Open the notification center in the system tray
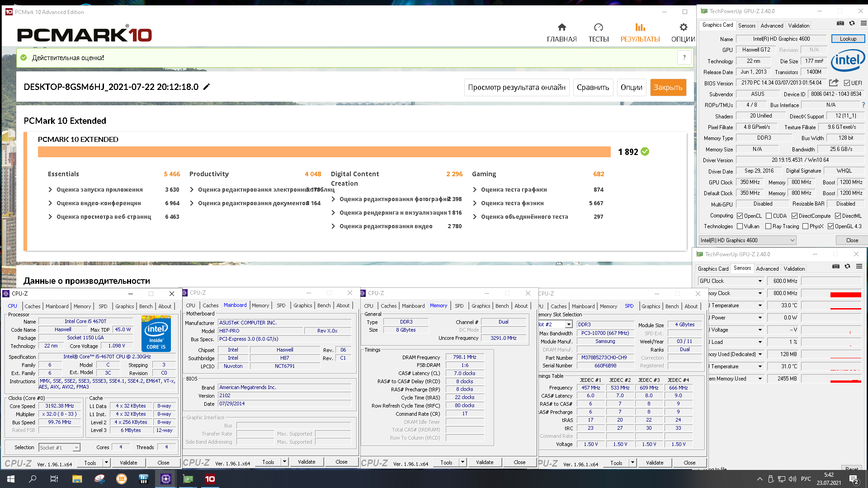Viewport: 868px width, 488px height. pos(854,479)
